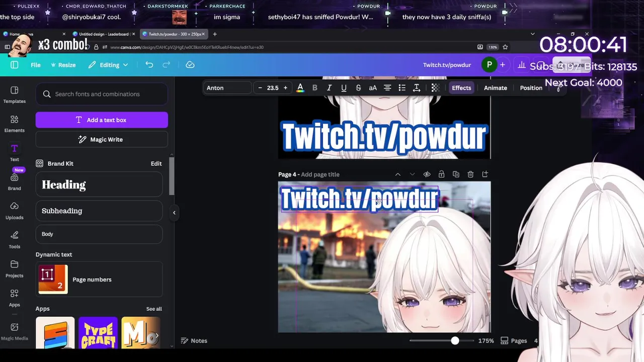Screen dimensions: 644x362
Task: Toggle the Canva main menu panel icon
Action: click(14, 65)
